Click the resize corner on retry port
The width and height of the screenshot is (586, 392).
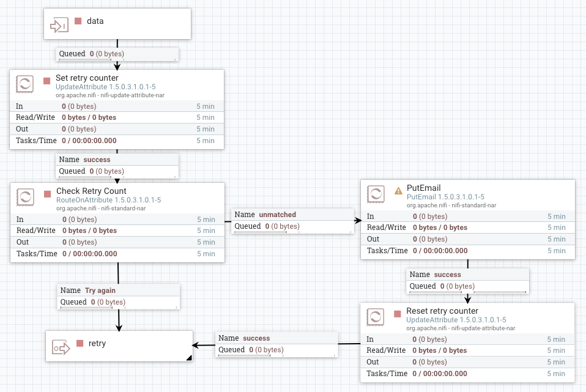(x=188, y=358)
